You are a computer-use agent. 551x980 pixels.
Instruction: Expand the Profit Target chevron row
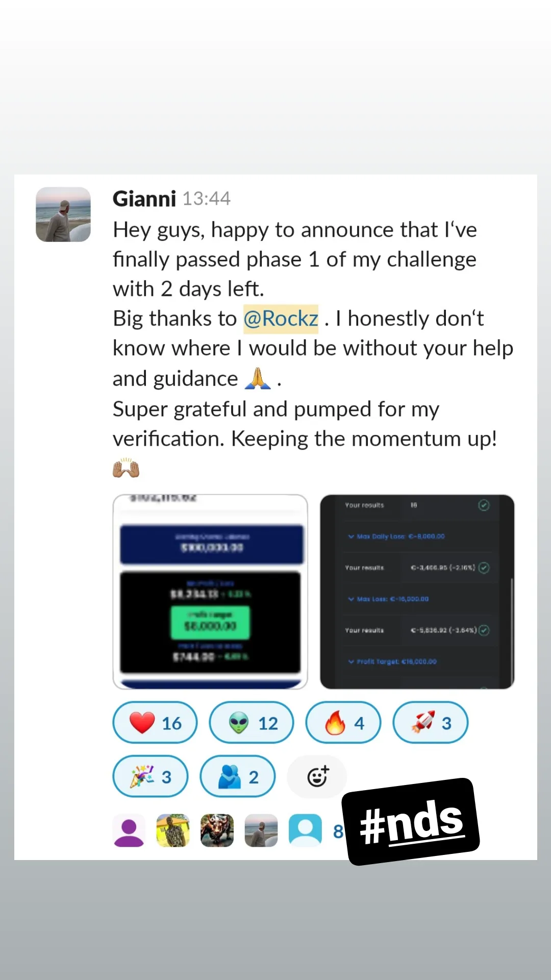(x=392, y=661)
